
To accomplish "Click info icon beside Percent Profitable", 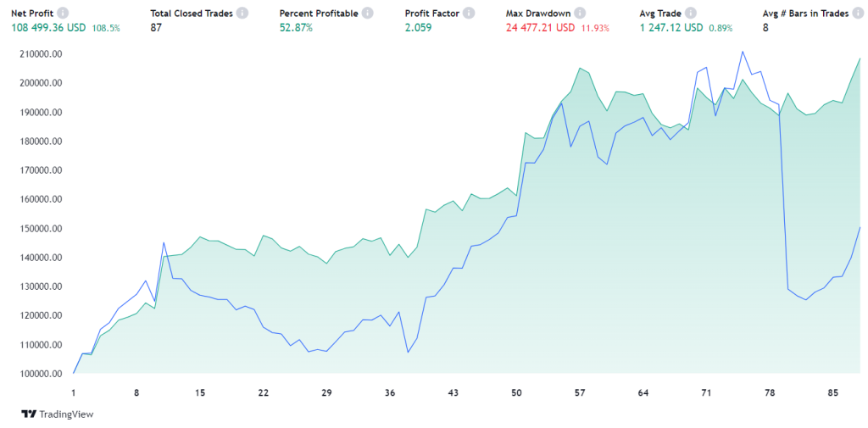I will (x=368, y=14).
